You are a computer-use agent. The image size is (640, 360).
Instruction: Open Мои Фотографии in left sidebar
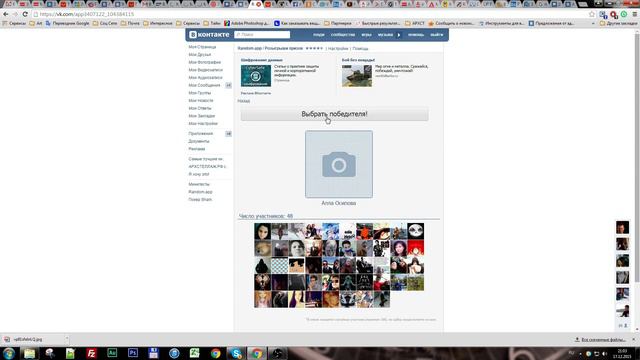[204, 62]
